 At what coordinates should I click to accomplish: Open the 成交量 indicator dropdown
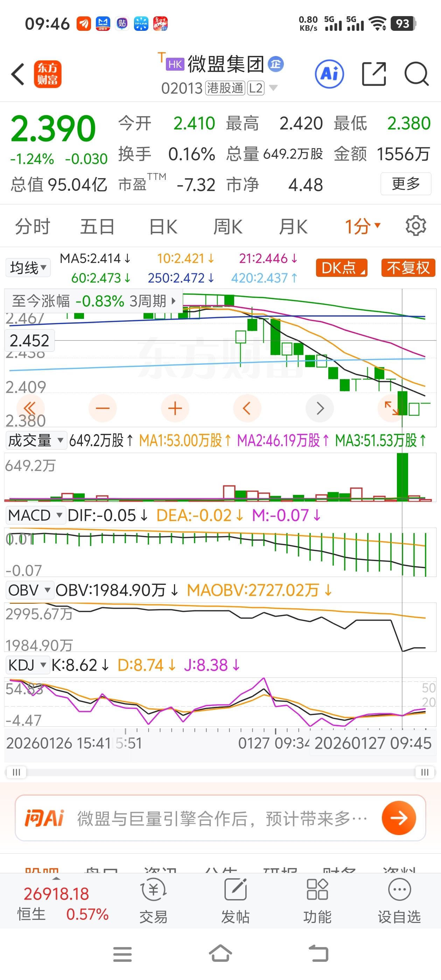[36, 440]
